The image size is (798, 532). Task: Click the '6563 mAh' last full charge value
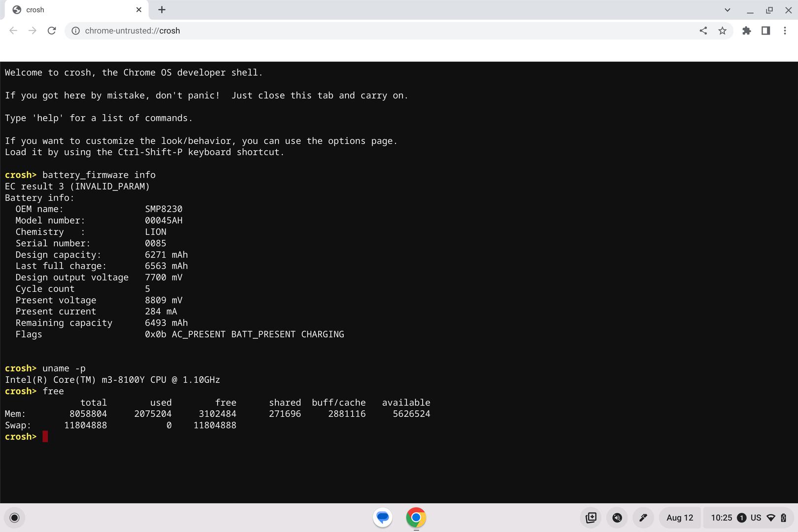pos(166,266)
